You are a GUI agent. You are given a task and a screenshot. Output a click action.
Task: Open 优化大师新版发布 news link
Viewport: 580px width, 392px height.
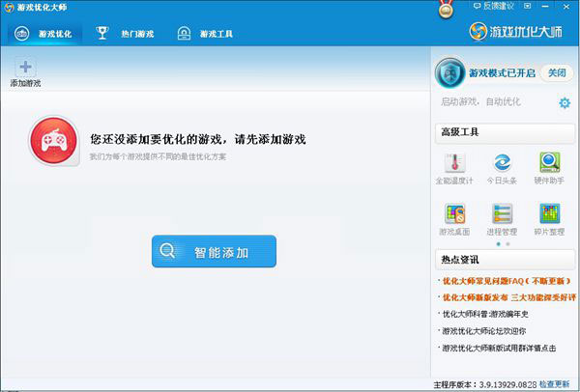[509, 297]
